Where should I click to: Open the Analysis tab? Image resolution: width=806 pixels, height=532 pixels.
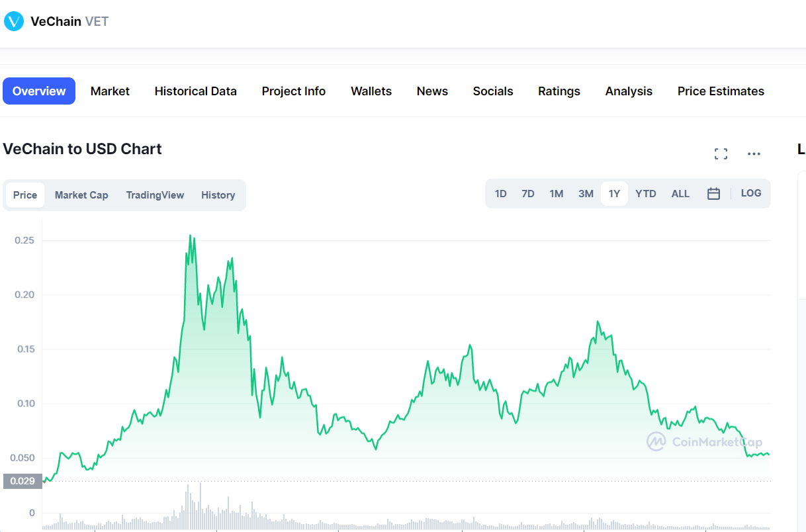pyautogui.click(x=629, y=91)
